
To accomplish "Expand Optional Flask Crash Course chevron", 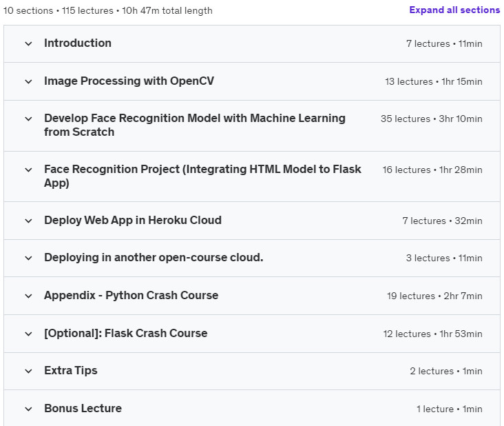I will tap(29, 334).
